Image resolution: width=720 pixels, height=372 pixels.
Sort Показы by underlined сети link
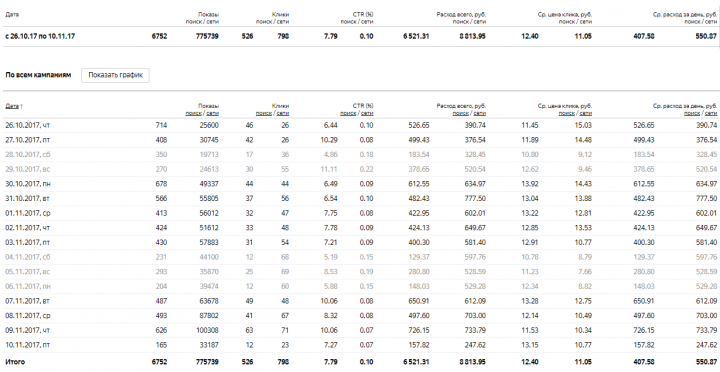tap(212, 113)
